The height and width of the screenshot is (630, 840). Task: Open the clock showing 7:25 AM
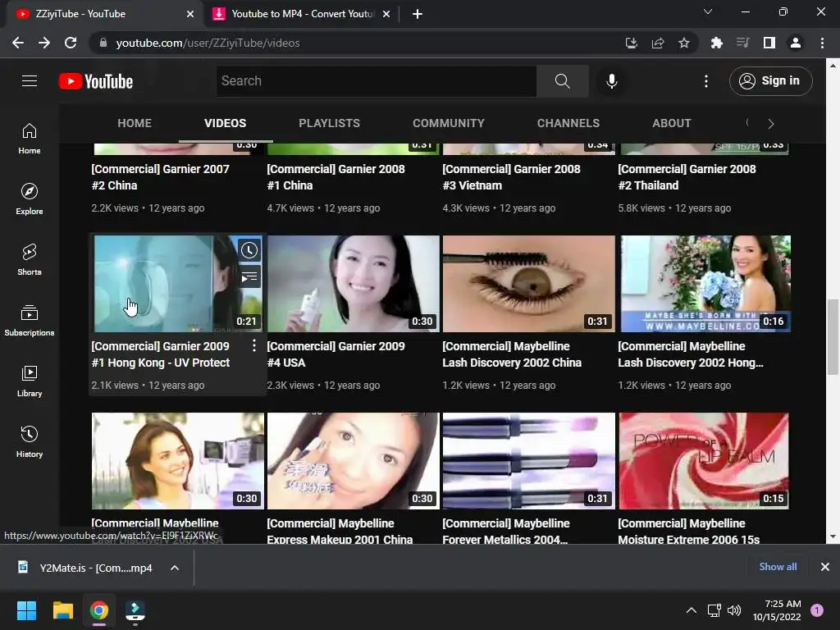[777, 610]
